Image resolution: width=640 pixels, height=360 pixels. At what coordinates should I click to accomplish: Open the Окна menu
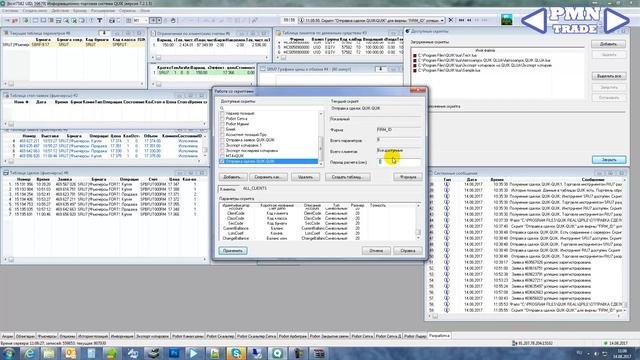[144, 11]
